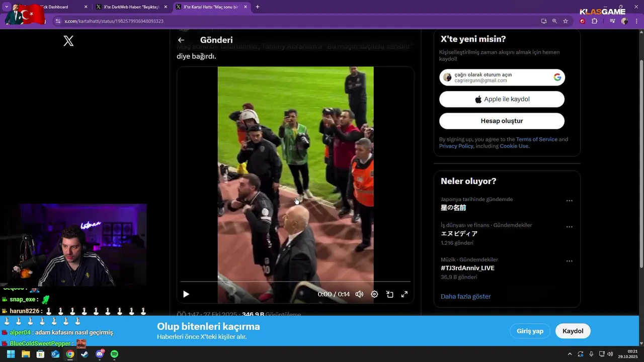Screen dimensions: 644x362
Task: Open Outlook from taskbar
Action: coord(55,354)
